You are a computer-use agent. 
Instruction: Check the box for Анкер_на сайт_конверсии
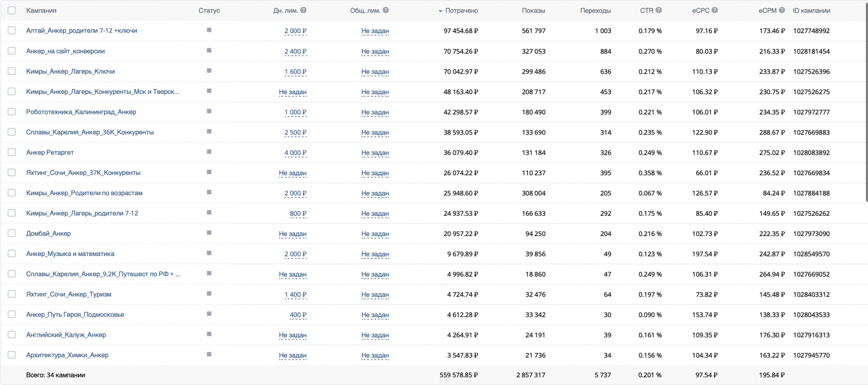[11, 51]
